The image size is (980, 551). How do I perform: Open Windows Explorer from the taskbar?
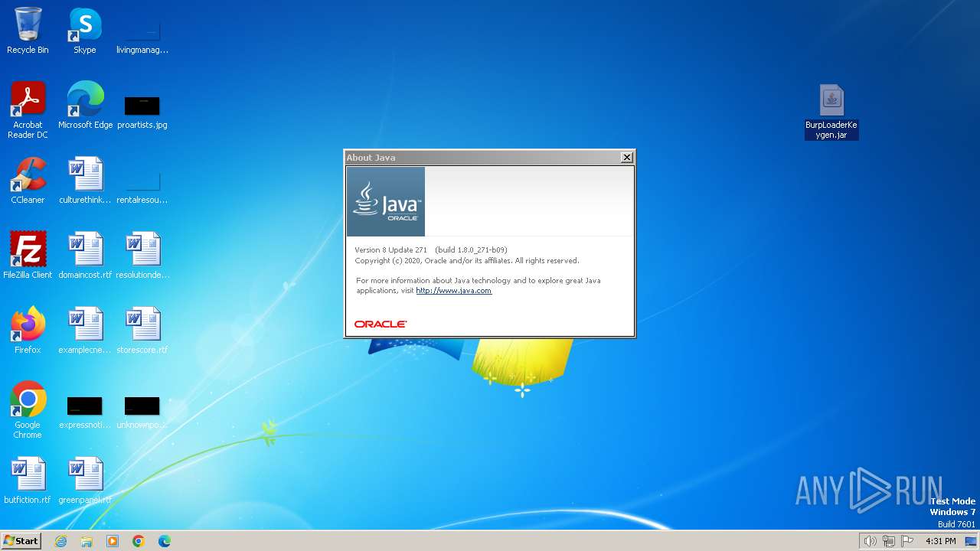87,541
